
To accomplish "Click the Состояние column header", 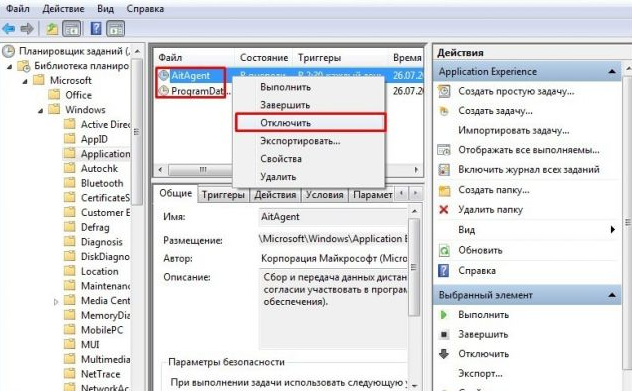I will [264, 58].
